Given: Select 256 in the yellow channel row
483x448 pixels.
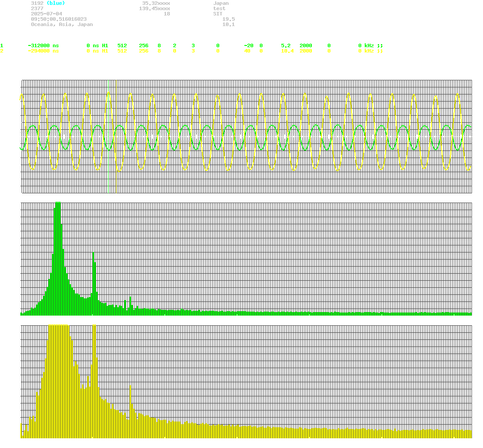Looking at the screenshot, I should pyautogui.click(x=144, y=51).
